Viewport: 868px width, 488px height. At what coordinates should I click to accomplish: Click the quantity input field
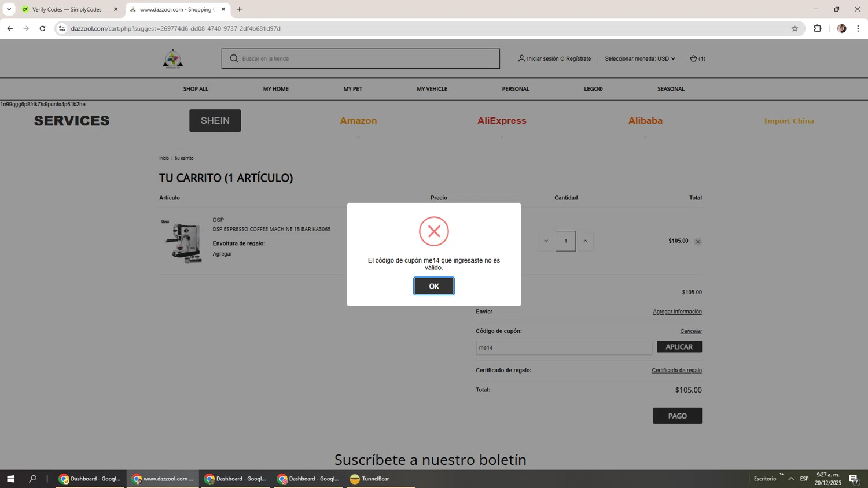[565, 241]
